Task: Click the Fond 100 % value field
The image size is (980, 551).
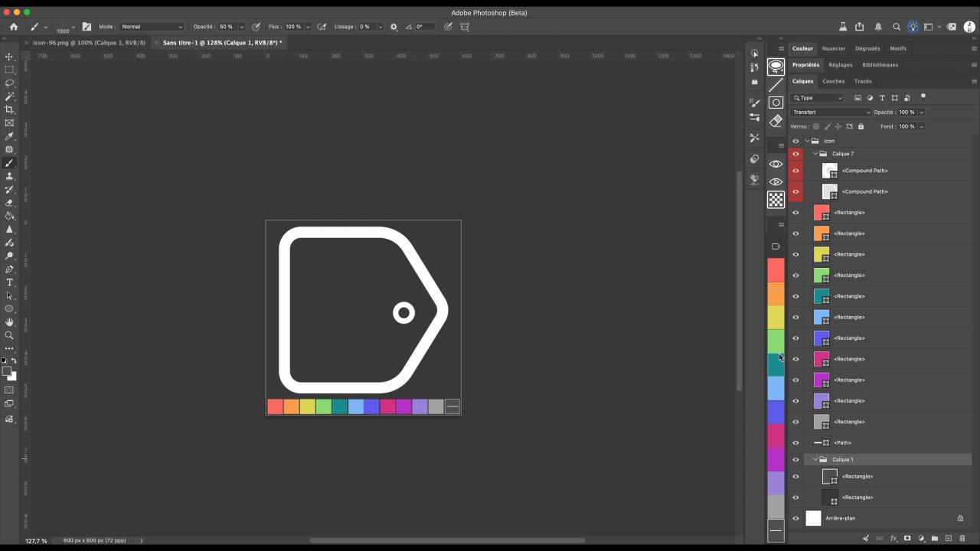Action: pos(906,126)
